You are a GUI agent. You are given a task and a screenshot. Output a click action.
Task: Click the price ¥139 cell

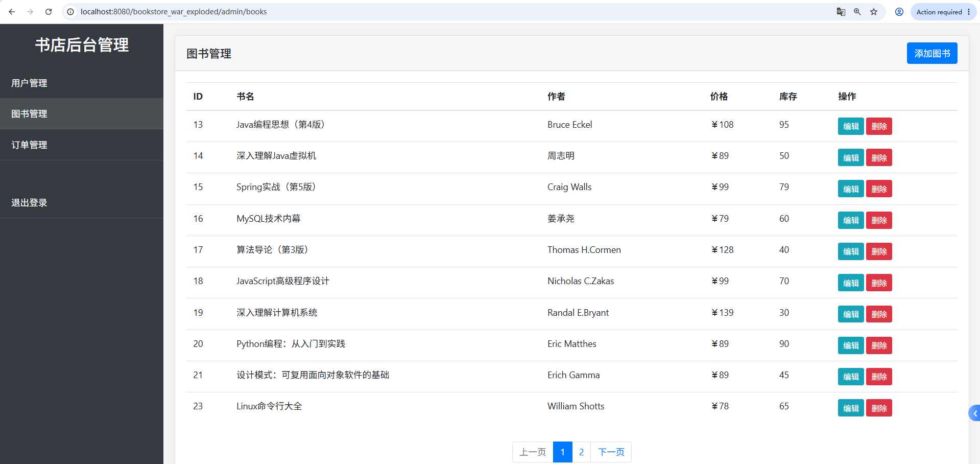722,313
